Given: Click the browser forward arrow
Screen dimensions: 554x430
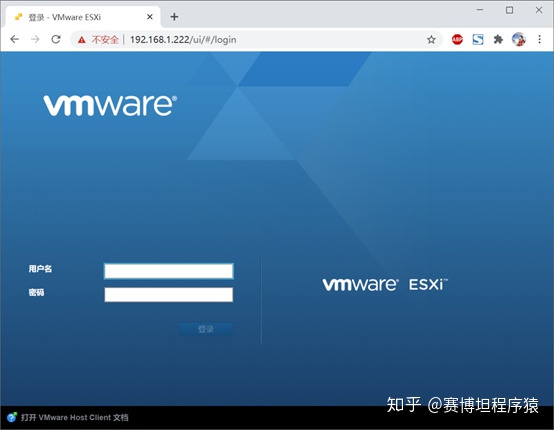Looking at the screenshot, I should pos(35,39).
